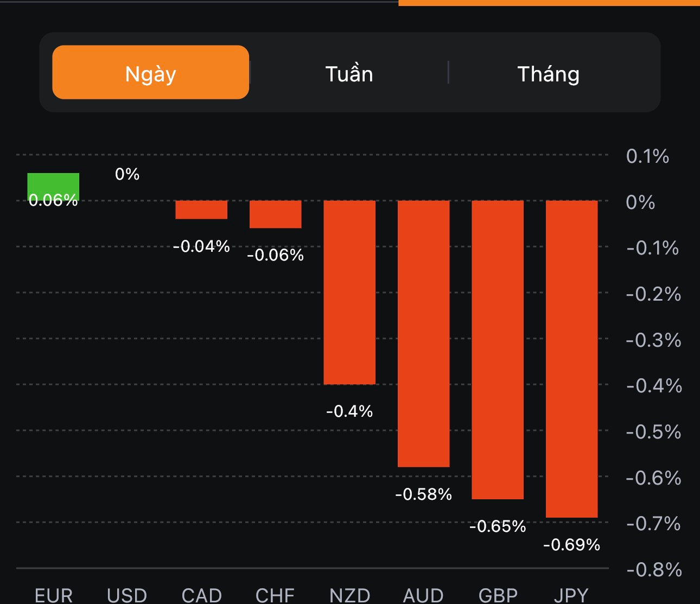Screen dimensions: 700x604
Task: Tap the red NZD bar
Action: (349, 292)
